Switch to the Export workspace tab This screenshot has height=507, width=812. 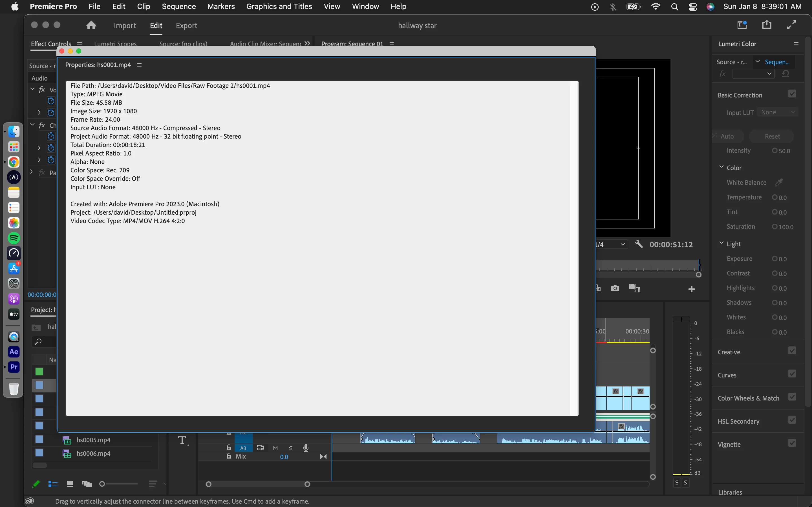[186, 25]
